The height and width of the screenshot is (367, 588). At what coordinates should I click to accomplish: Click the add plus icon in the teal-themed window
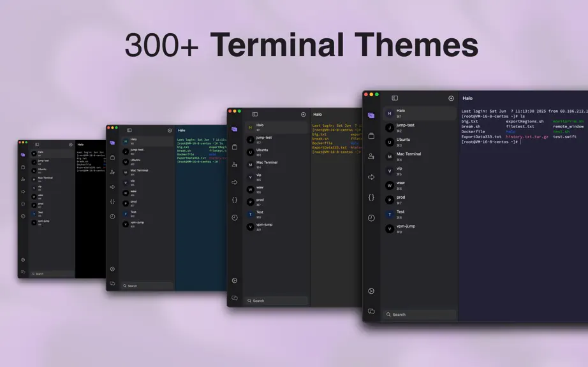pos(170,131)
